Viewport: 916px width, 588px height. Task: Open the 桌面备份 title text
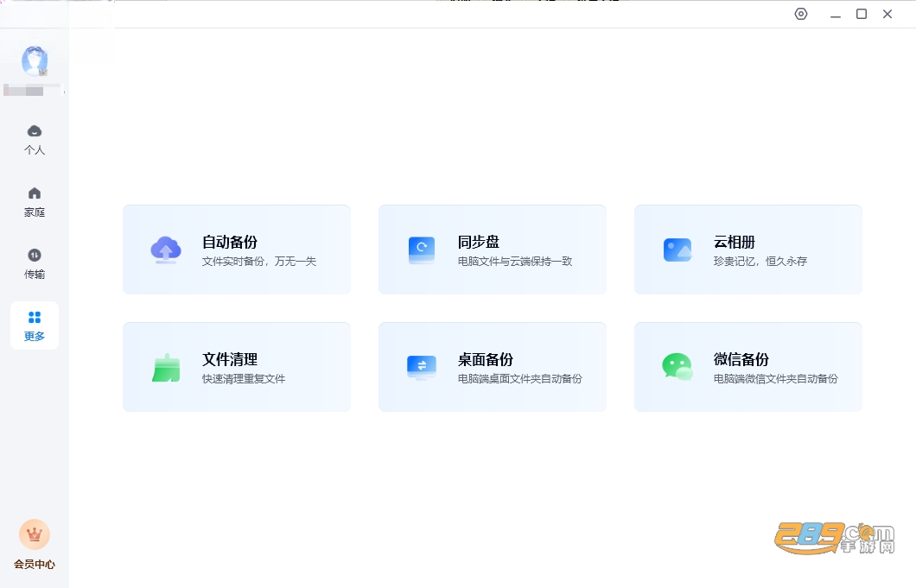click(486, 359)
